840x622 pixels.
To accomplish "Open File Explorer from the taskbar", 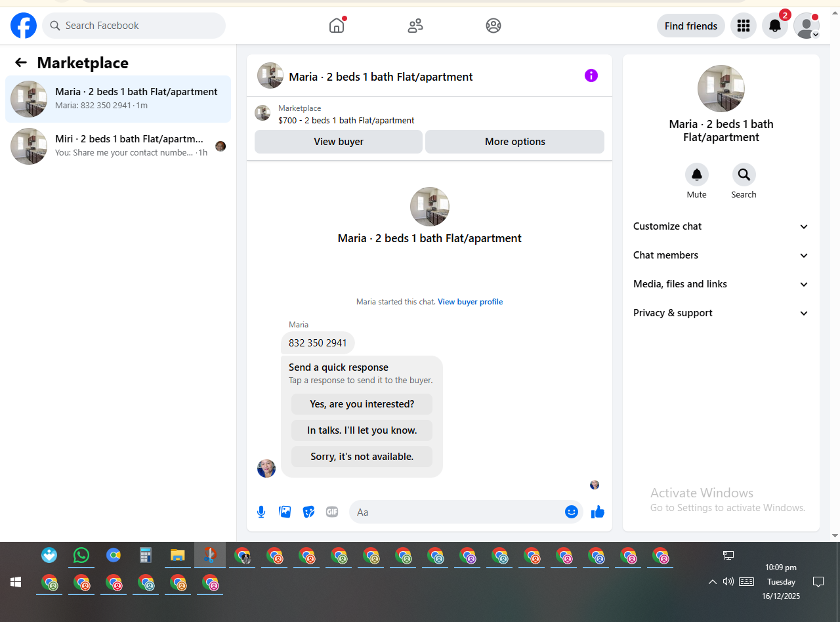I will click(x=178, y=556).
